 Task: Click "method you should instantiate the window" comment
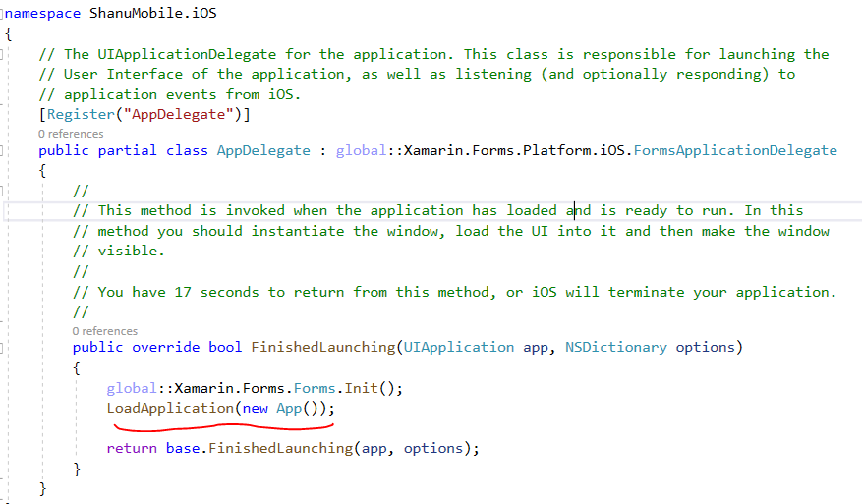point(451,232)
